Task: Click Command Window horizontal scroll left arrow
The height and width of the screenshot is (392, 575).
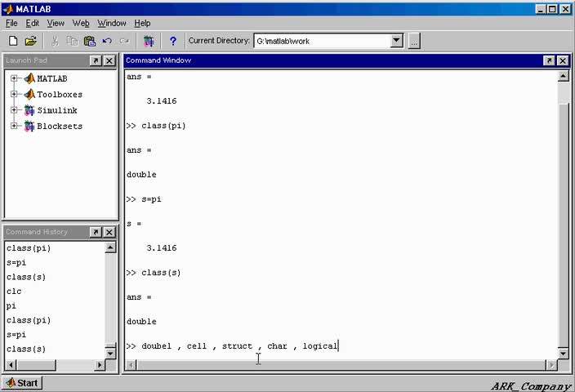Action: pyautogui.click(x=131, y=365)
